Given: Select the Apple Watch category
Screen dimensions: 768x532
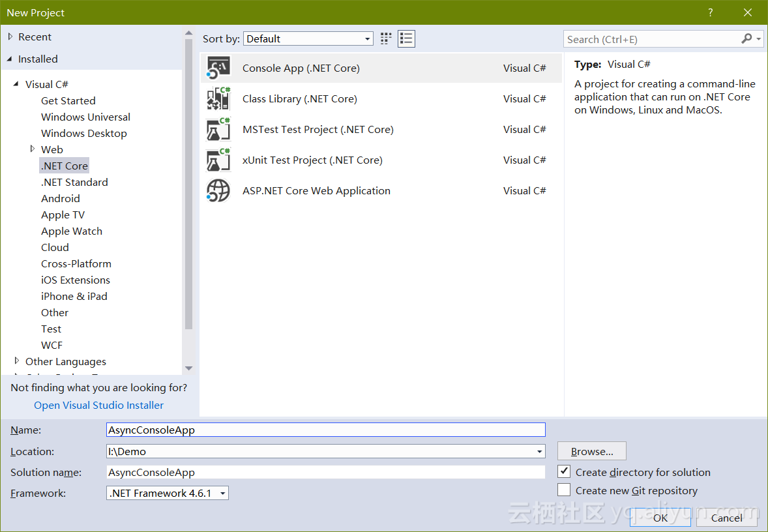Looking at the screenshot, I should (72, 231).
